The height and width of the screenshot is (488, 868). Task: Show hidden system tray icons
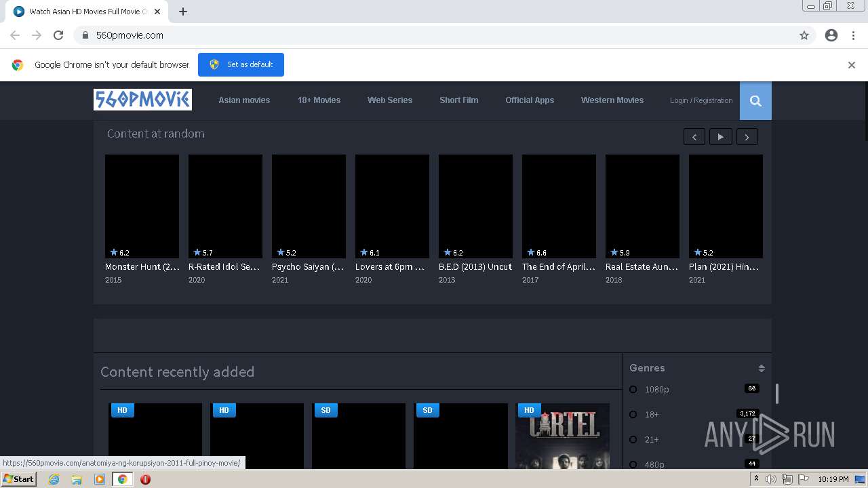(x=756, y=479)
